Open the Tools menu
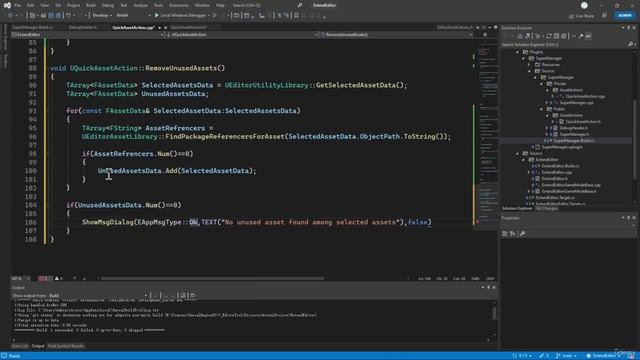 tap(158, 5)
